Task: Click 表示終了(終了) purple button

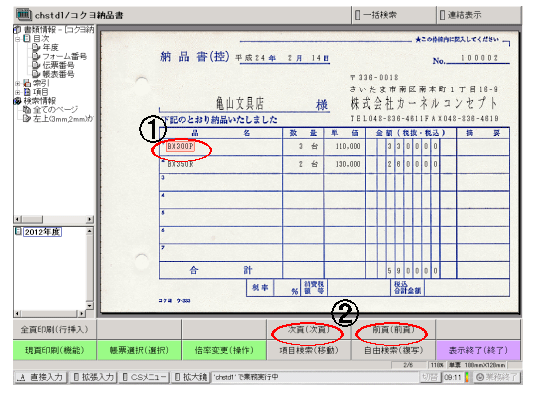Action: (478, 350)
